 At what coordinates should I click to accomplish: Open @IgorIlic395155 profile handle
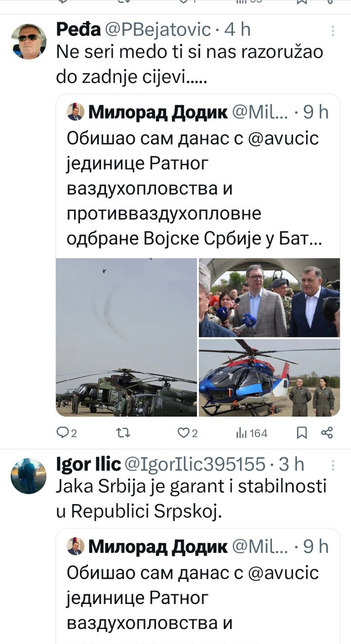(195, 464)
